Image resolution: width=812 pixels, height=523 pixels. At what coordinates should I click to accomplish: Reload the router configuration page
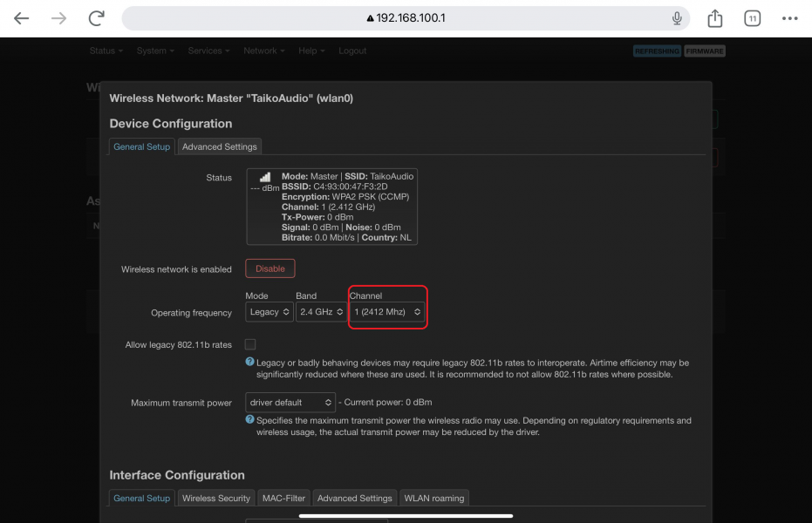[x=96, y=17]
